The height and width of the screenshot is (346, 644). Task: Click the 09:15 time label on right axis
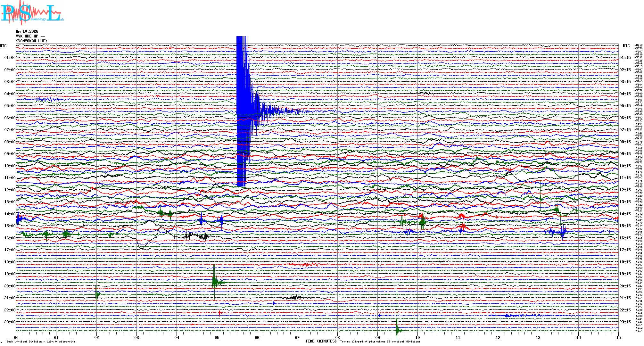(625, 154)
